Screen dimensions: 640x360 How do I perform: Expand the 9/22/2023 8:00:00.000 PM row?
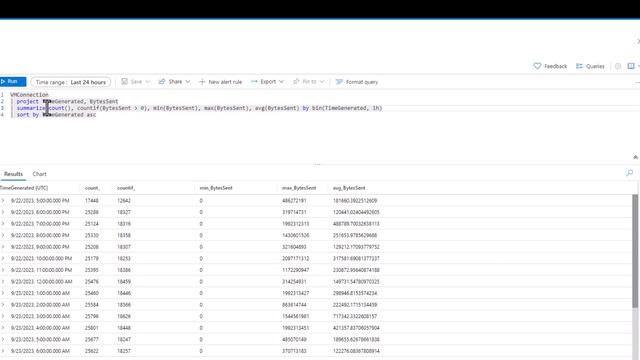click(3, 235)
